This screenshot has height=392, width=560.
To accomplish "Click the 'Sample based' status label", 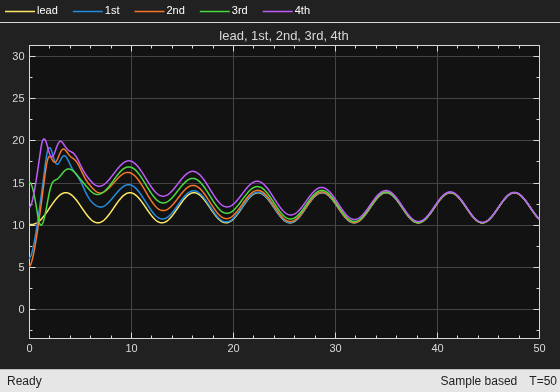I will pyautogui.click(x=479, y=381).
